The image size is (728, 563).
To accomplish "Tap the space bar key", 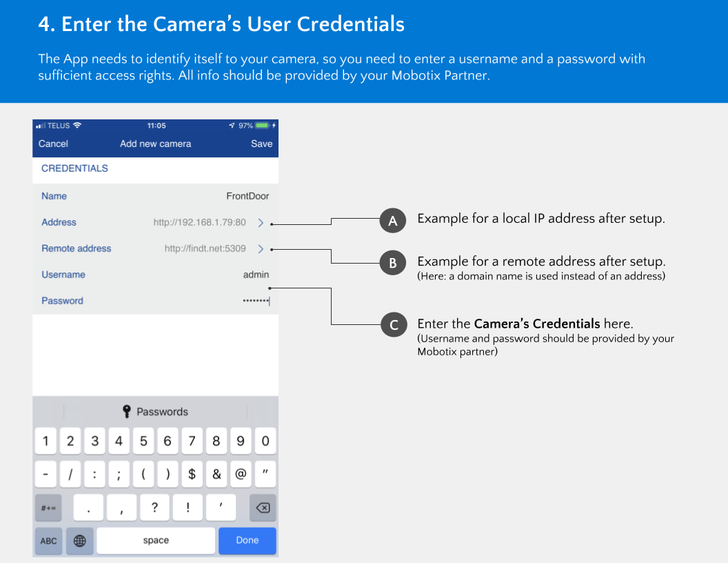I will point(156,541).
